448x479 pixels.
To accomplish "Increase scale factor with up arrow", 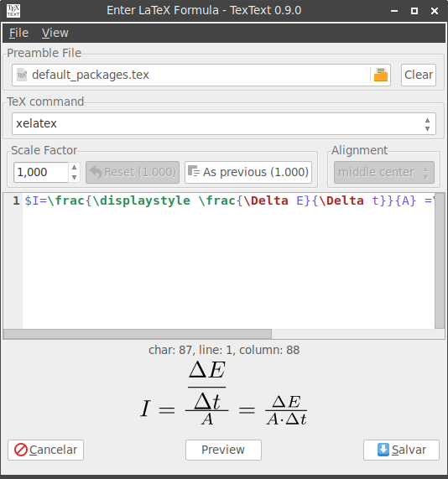I will coord(74,167).
